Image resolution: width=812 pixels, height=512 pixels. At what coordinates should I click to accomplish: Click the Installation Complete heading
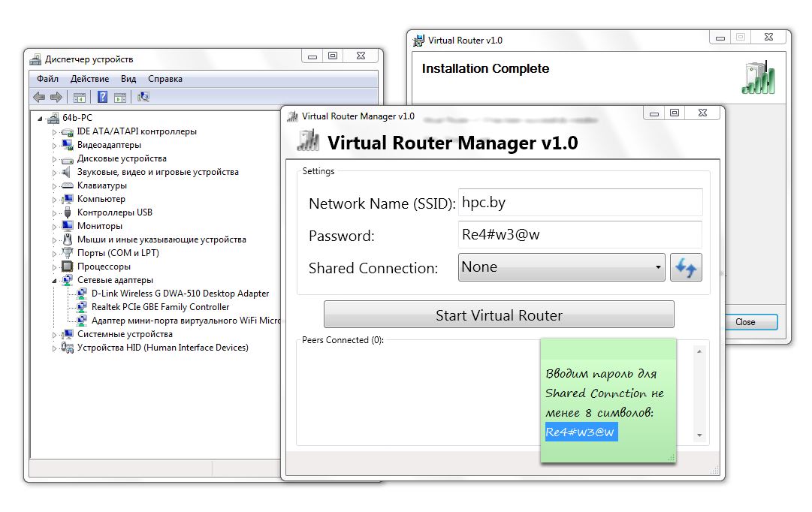pos(485,68)
